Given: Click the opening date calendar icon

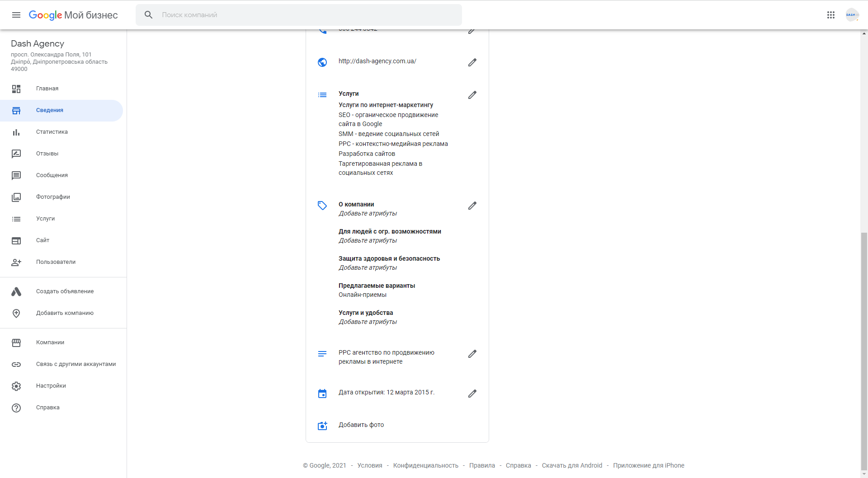Looking at the screenshot, I should 322,394.
